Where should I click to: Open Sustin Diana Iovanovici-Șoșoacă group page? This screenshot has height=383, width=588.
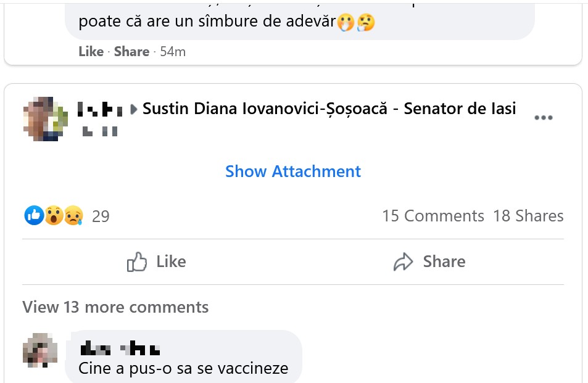point(329,109)
